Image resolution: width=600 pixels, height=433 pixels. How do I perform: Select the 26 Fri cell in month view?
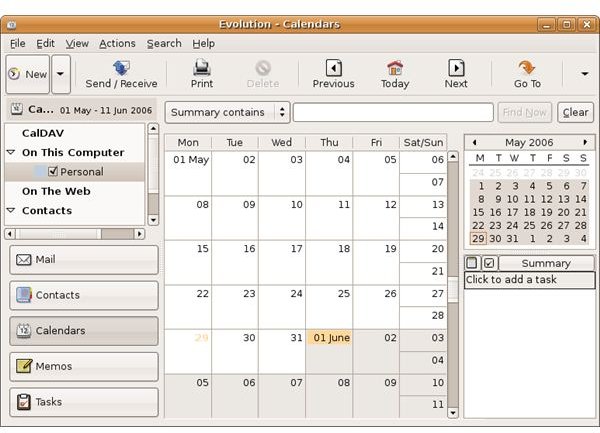point(376,307)
